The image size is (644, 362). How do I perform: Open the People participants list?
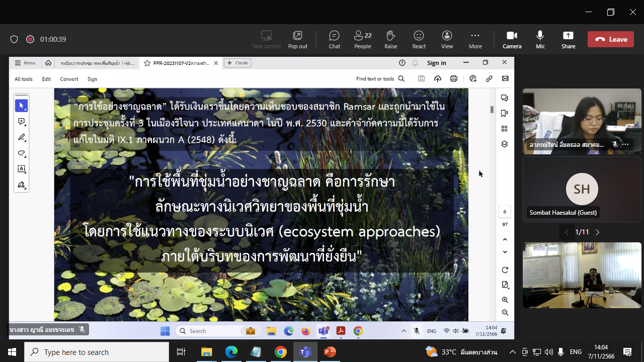(x=362, y=39)
